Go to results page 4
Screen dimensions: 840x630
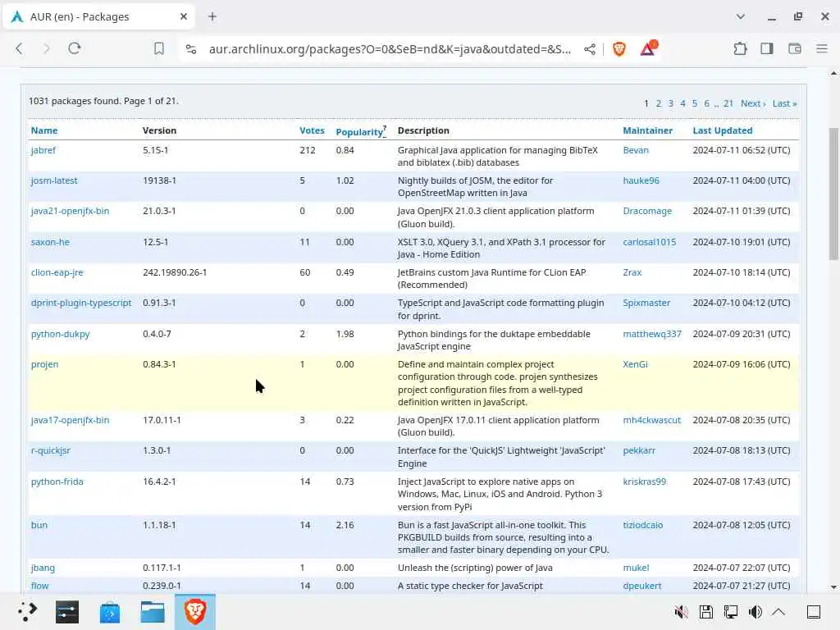[682, 103]
